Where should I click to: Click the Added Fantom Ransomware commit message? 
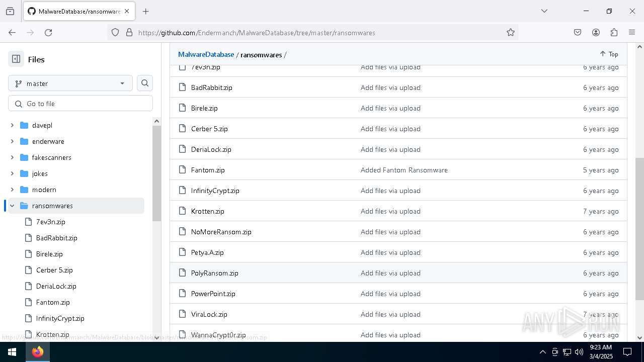(x=404, y=170)
